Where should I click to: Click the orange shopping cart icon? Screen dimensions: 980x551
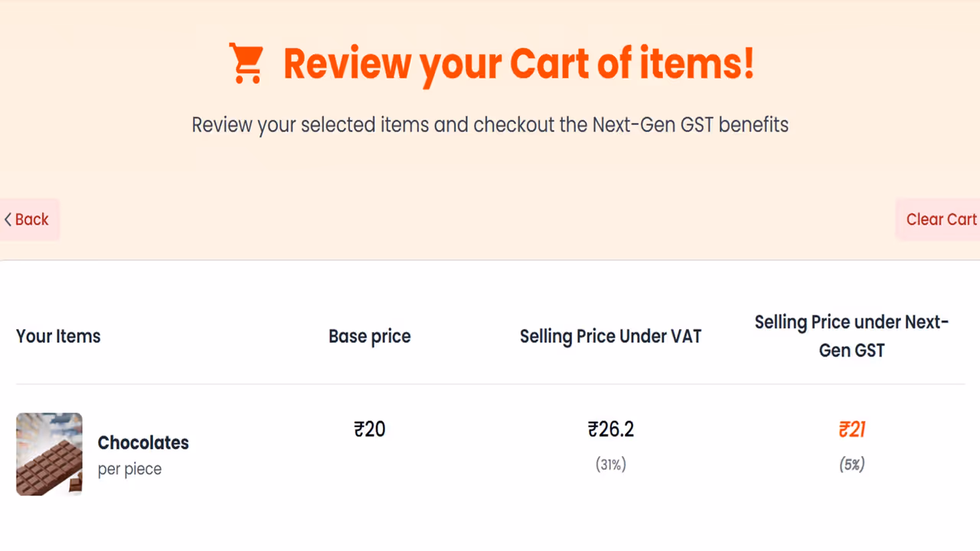[x=247, y=64]
